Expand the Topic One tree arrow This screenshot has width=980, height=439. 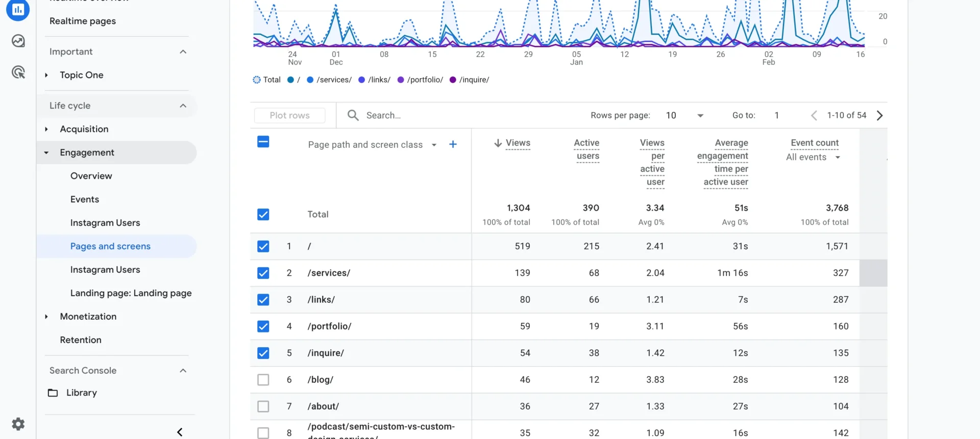pos(46,75)
